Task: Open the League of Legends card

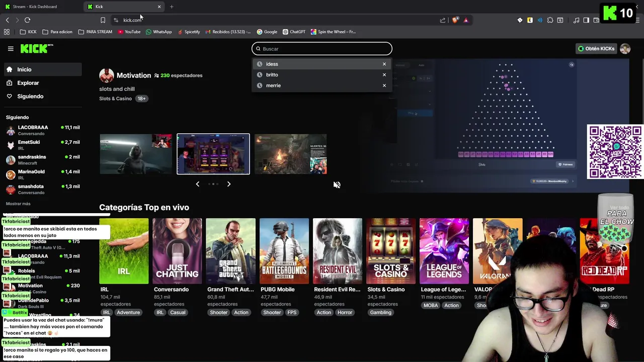Action: point(444,251)
